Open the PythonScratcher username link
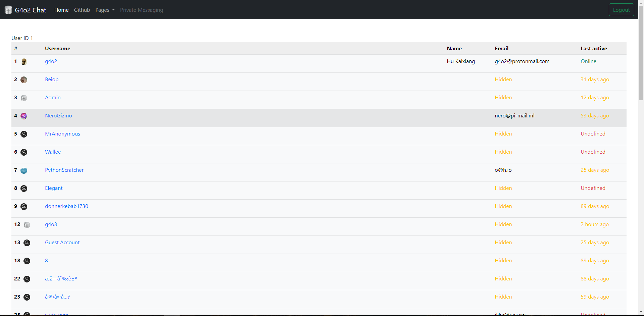Viewport: 644px width, 316px height. 64,170
